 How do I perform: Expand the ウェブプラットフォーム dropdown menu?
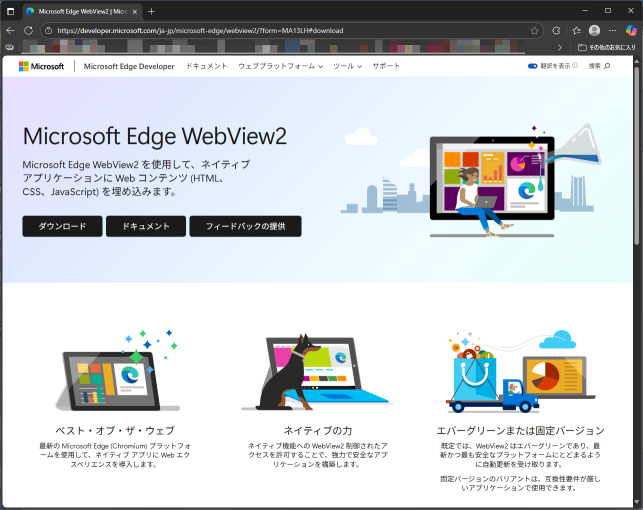click(x=280, y=66)
